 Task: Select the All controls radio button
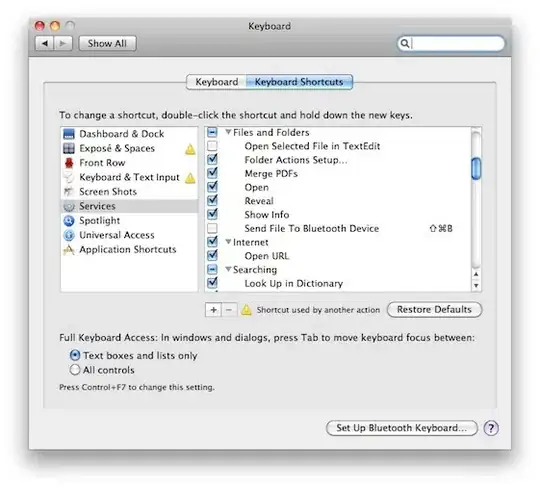[x=75, y=370]
